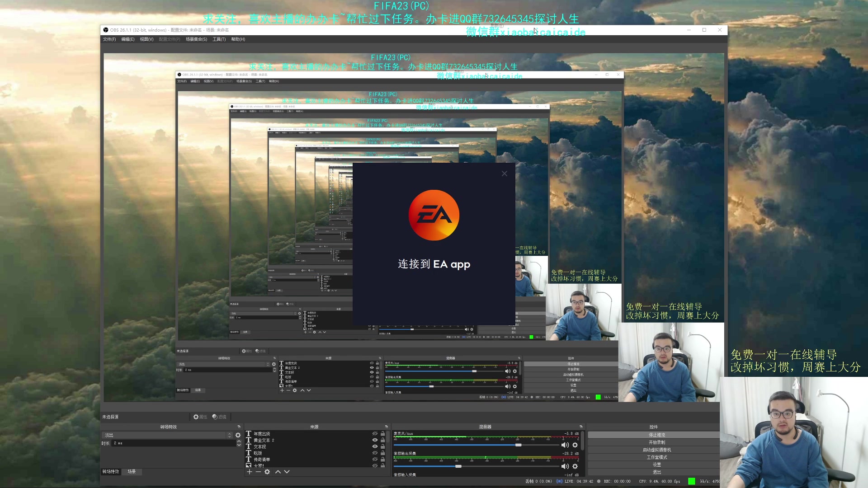Image resolution: width=868 pixels, height=488 pixels.
Task: Click the 'REC: 00:00:00' status text
Action: click(x=617, y=481)
